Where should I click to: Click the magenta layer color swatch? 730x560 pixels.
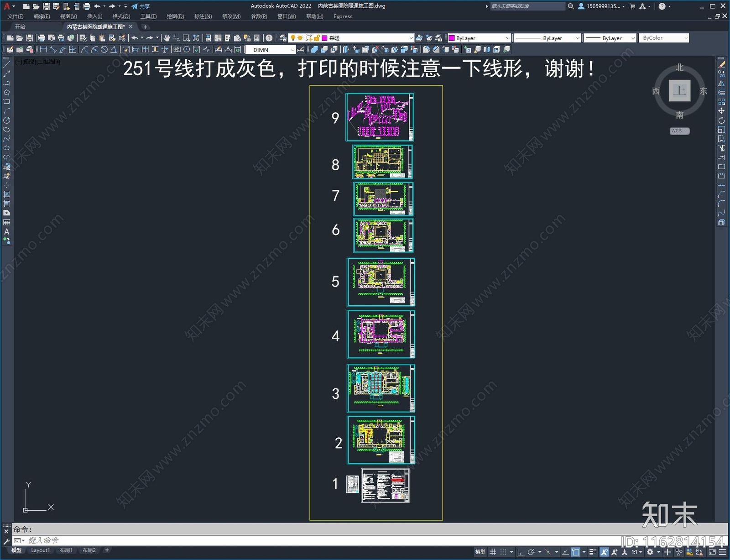click(x=324, y=38)
